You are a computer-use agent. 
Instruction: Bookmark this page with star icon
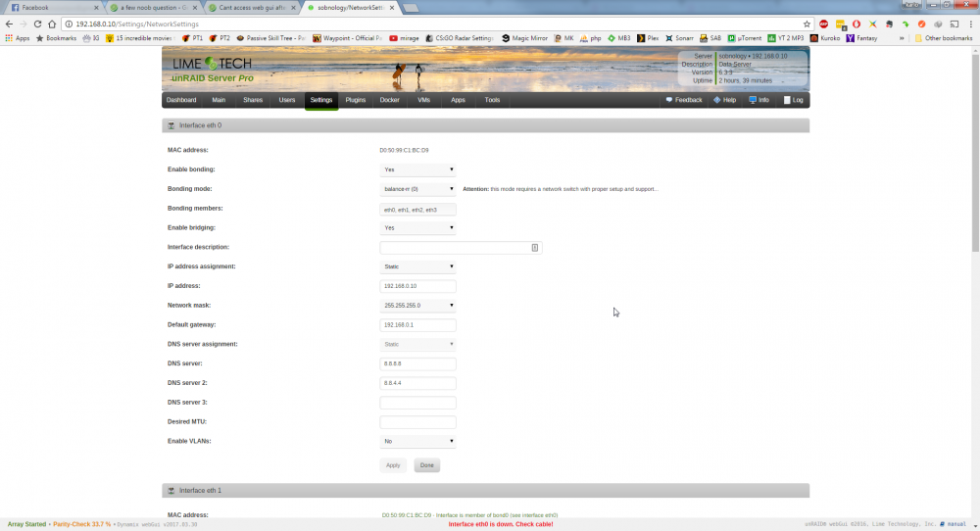[807, 24]
